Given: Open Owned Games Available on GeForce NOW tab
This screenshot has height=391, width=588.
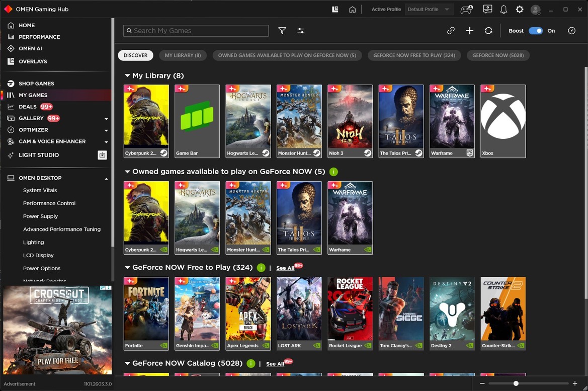Looking at the screenshot, I should [287, 55].
